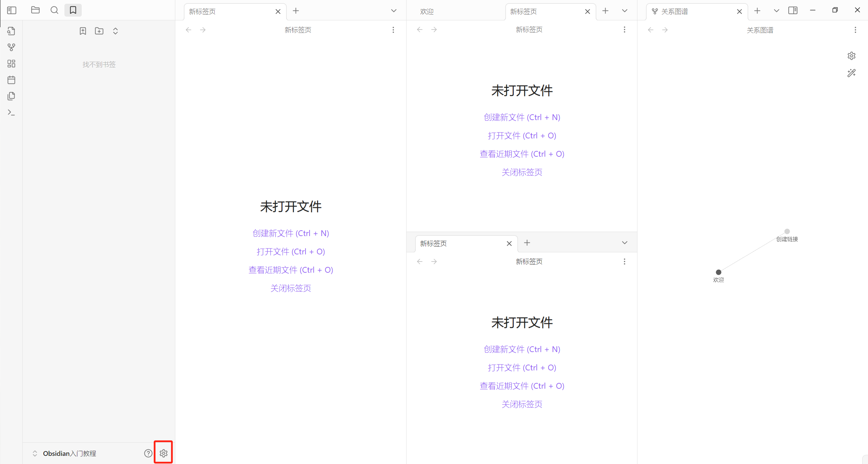Add a bookmark in the bookmarks panel
This screenshot has height=464, width=868.
(x=83, y=31)
